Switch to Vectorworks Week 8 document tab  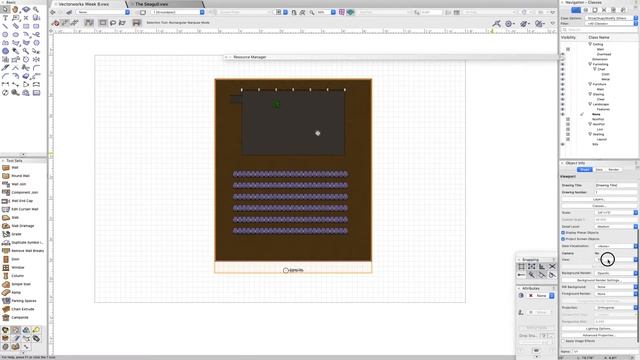point(84,4)
